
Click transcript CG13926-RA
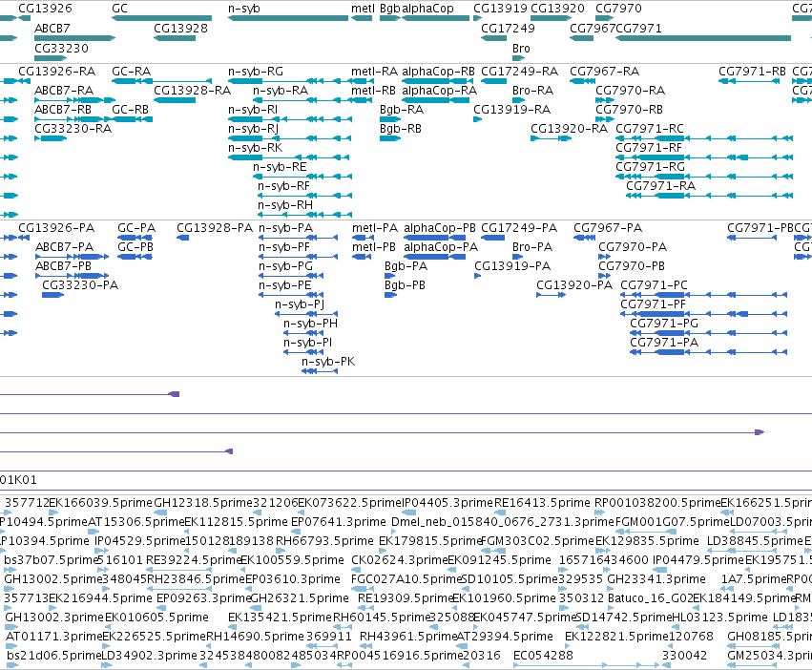56,71
